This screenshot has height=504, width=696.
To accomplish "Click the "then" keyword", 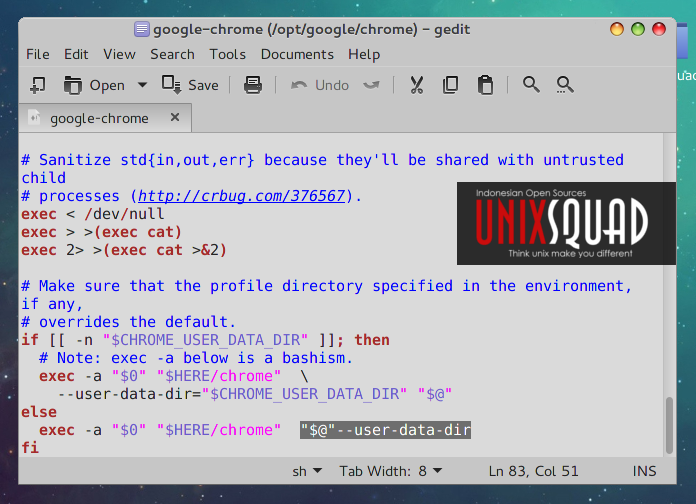I will click(x=372, y=340).
